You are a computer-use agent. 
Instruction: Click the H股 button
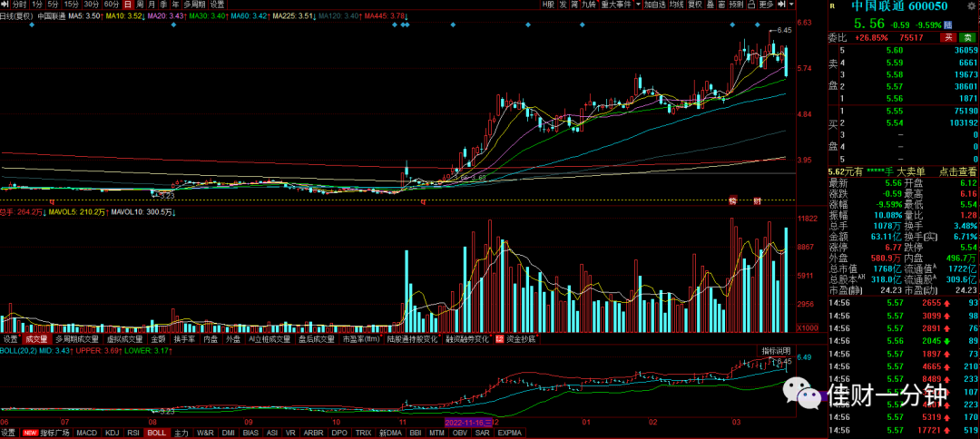click(x=548, y=5)
